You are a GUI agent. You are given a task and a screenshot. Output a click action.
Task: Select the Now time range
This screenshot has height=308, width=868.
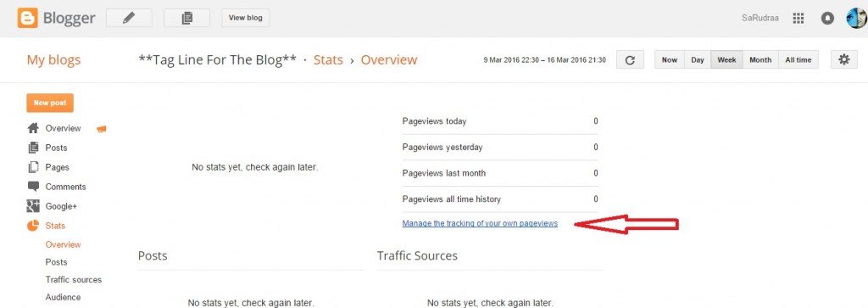tap(670, 60)
